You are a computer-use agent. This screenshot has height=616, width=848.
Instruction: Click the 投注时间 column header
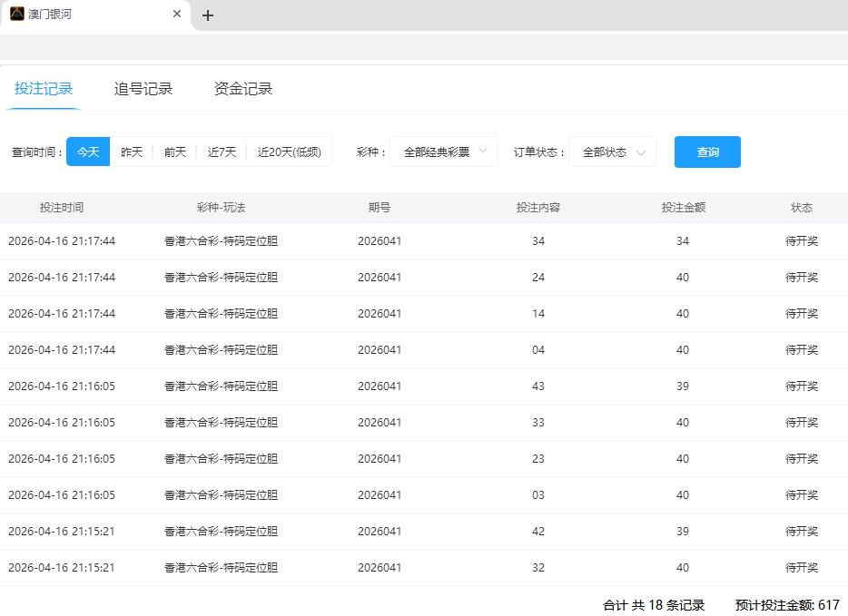pyautogui.click(x=62, y=208)
